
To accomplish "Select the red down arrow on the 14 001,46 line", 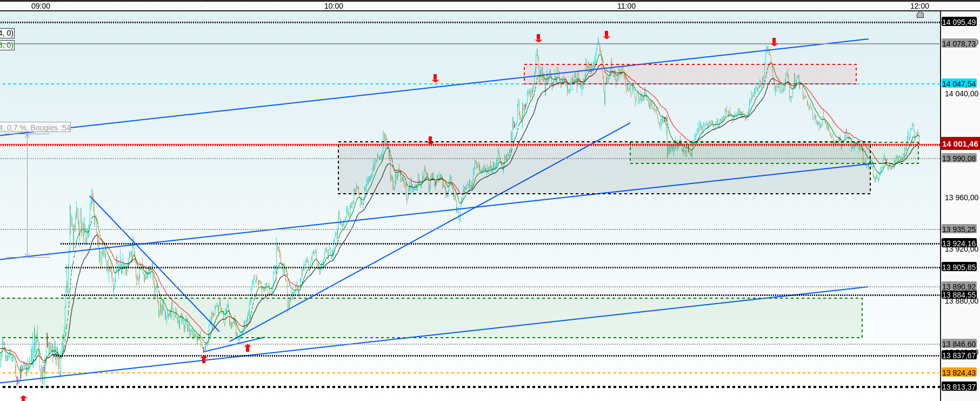I will 430,141.
